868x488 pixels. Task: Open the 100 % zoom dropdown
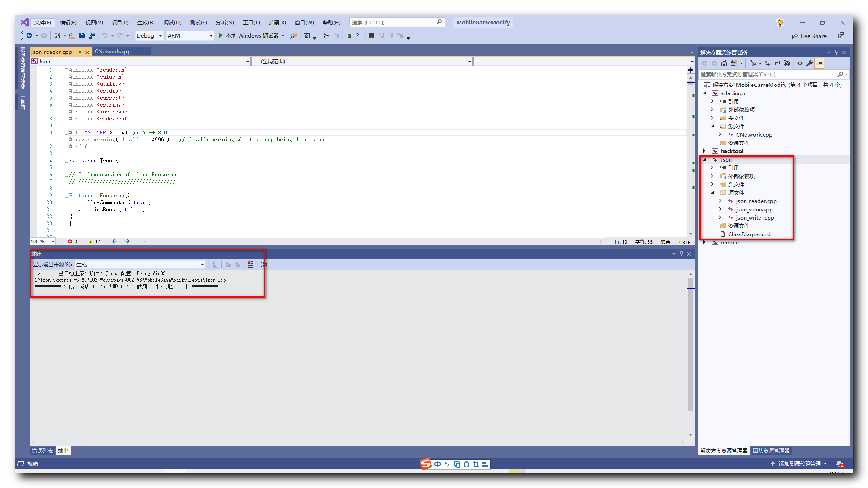pos(43,241)
